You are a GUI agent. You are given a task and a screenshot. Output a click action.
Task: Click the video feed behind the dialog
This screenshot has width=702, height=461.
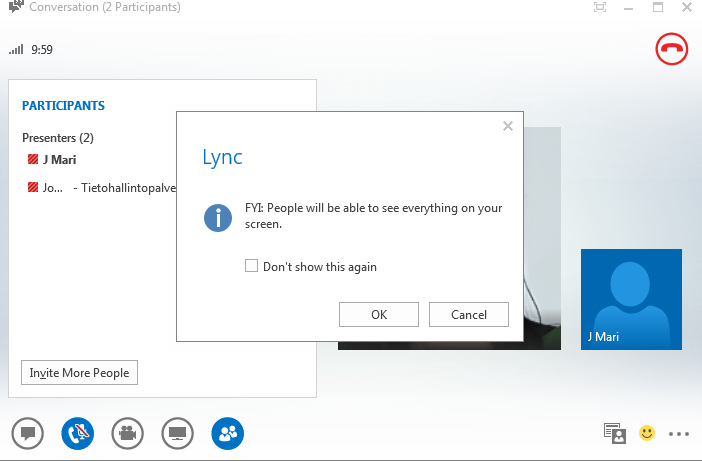[x=542, y=238]
